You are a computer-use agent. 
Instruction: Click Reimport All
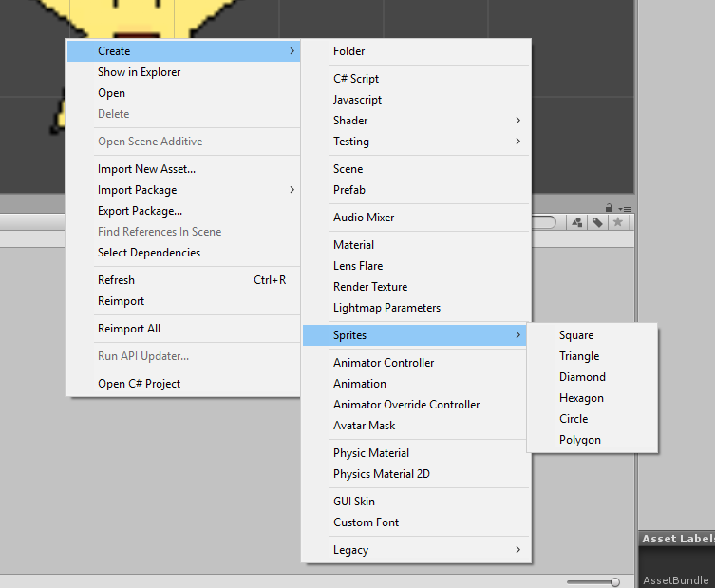[x=183, y=329]
